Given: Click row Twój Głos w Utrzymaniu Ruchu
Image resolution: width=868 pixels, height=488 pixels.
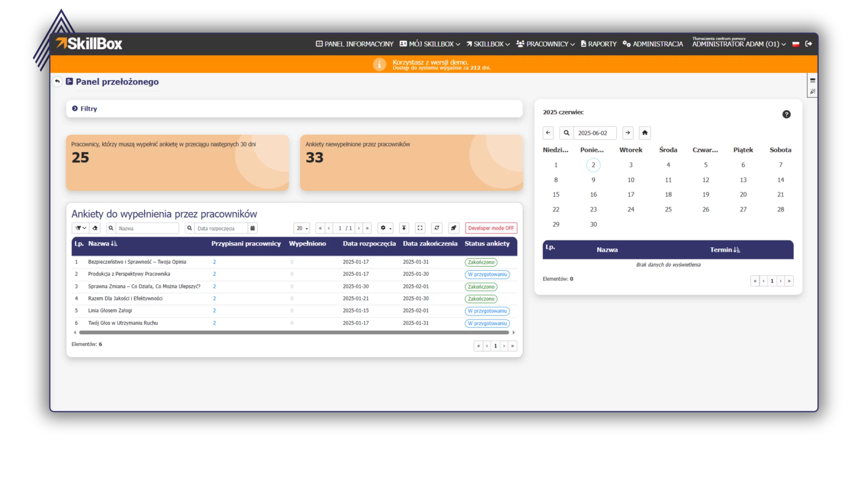Looking at the screenshot, I should pyautogui.click(x=294, y=323).
